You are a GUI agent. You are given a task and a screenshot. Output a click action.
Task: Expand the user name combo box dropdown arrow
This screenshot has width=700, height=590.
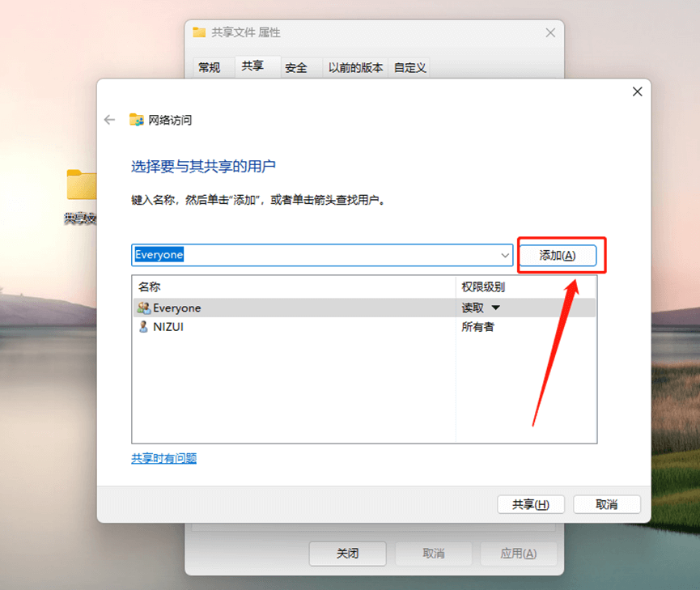(x=503, y=255)
